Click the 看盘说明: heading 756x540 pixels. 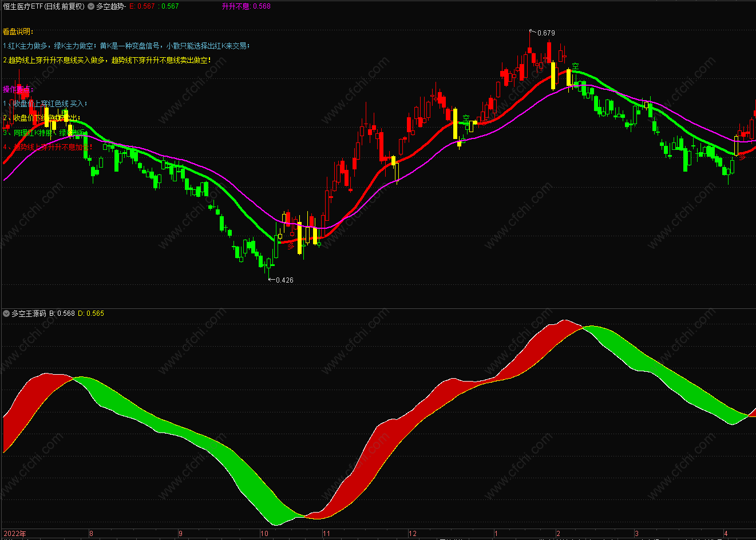tap(18, 31)
